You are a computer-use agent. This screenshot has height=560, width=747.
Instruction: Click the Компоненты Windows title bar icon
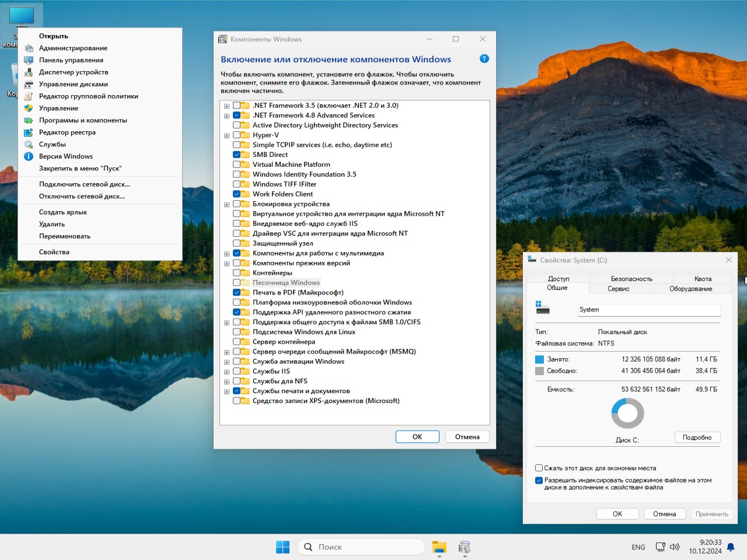(x=222, y=39)
